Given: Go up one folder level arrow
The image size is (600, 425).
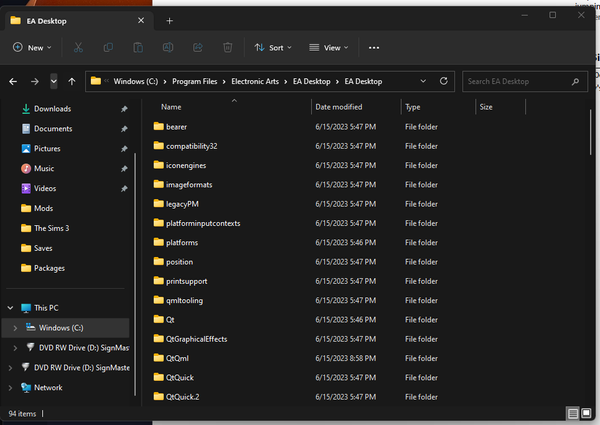Looking at the screenshot, I should point(72,81).
